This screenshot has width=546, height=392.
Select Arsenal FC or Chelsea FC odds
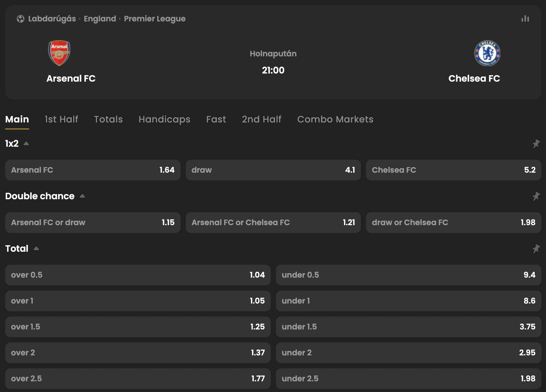click(x=273, y=223)
